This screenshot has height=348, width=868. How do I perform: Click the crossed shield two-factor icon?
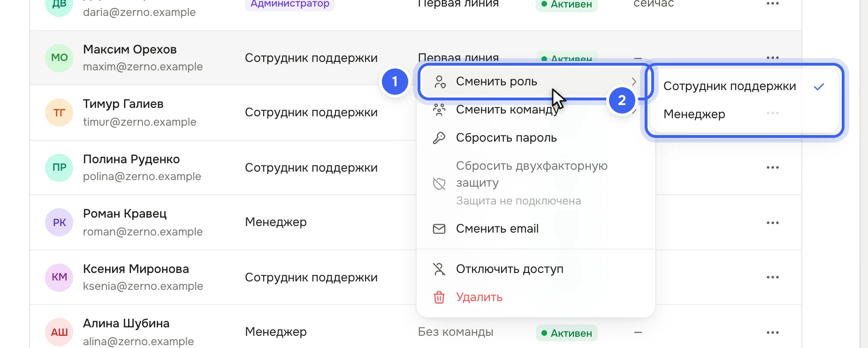point(439,183)
